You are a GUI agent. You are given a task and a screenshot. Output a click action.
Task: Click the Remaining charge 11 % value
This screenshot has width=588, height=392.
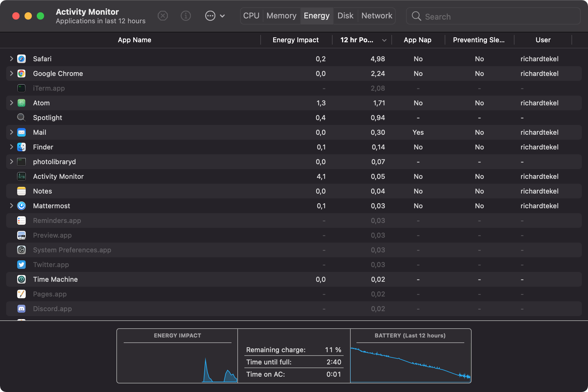(x=333, y=350)
